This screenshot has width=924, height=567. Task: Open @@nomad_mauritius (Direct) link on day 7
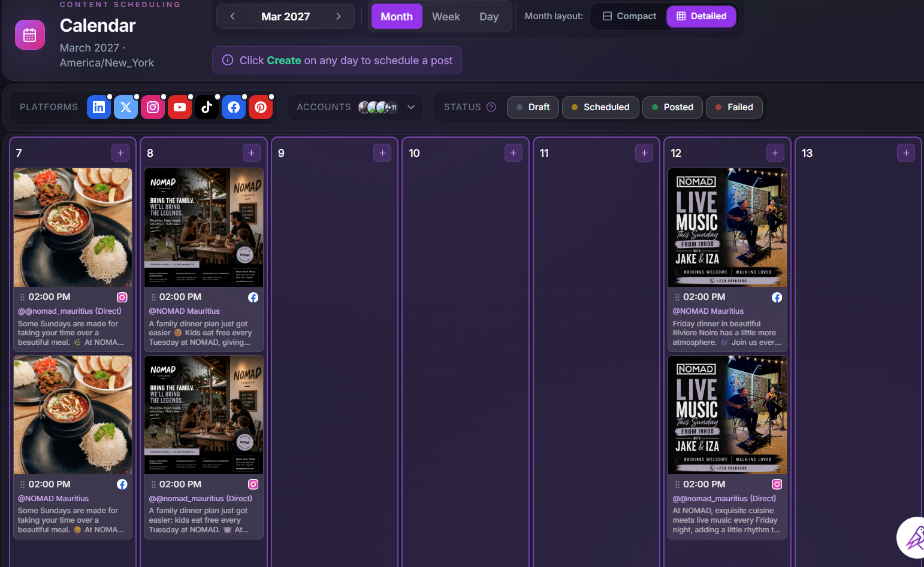70,311
